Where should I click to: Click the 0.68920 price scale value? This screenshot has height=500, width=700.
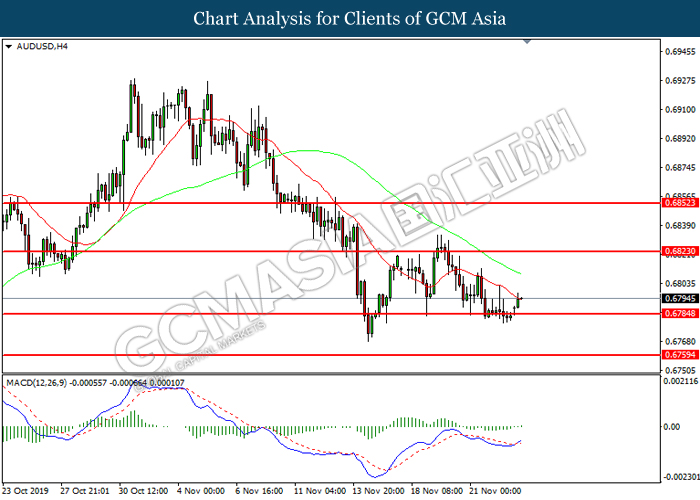coord(680,139)
